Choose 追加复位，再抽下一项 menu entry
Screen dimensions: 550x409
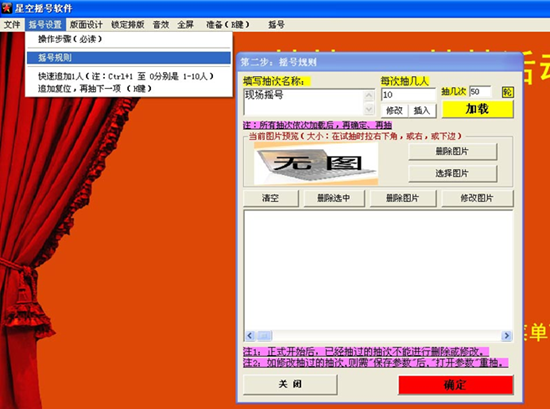tap(128, 88)
